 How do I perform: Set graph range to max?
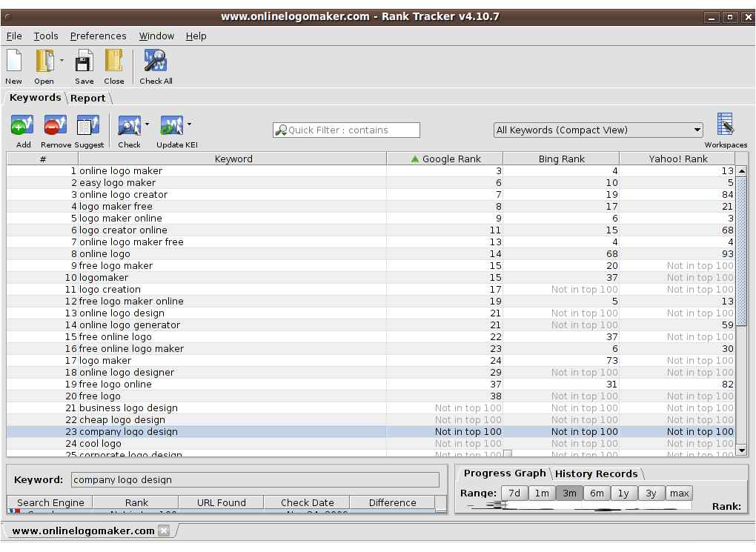pyautogui.click(x=679, y=493)
